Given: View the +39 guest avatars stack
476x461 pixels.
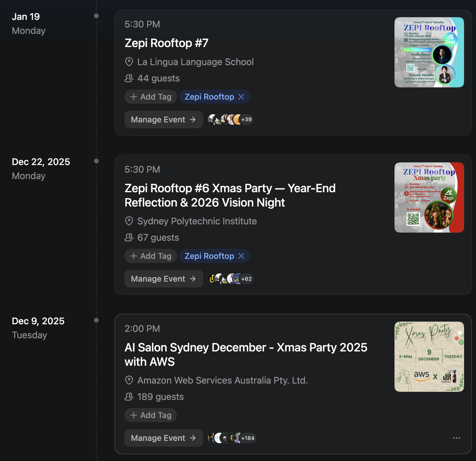Looking at the screenshot, I should [230, 119].
